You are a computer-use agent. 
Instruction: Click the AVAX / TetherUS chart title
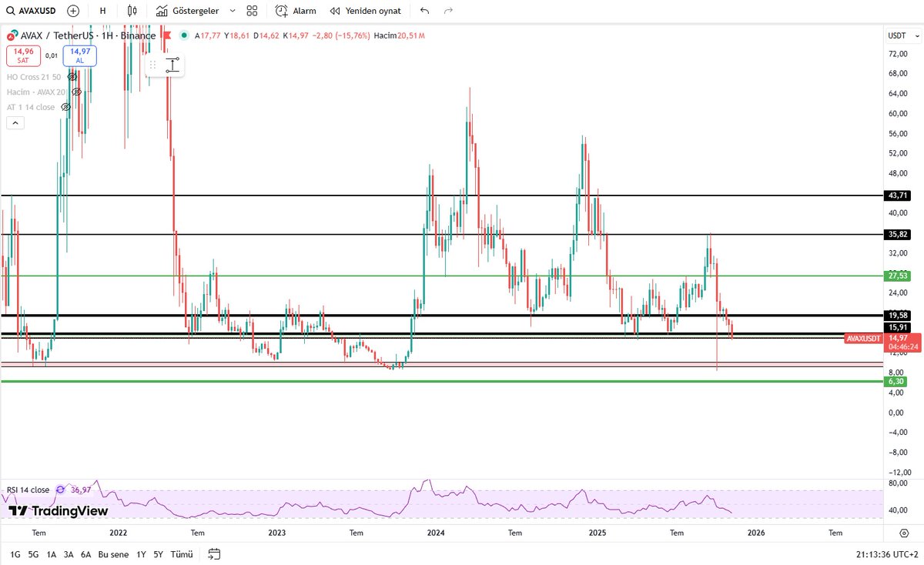(87, 35)
